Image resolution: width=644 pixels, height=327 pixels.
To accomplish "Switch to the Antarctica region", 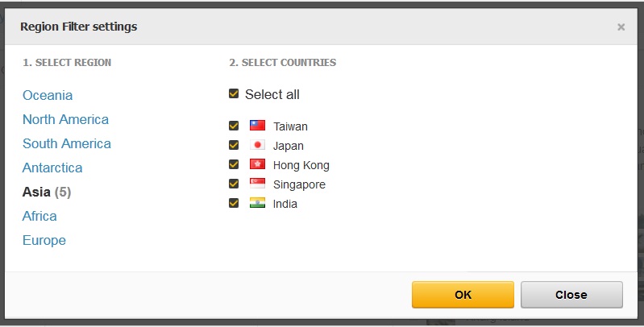I will click(52, 168).
